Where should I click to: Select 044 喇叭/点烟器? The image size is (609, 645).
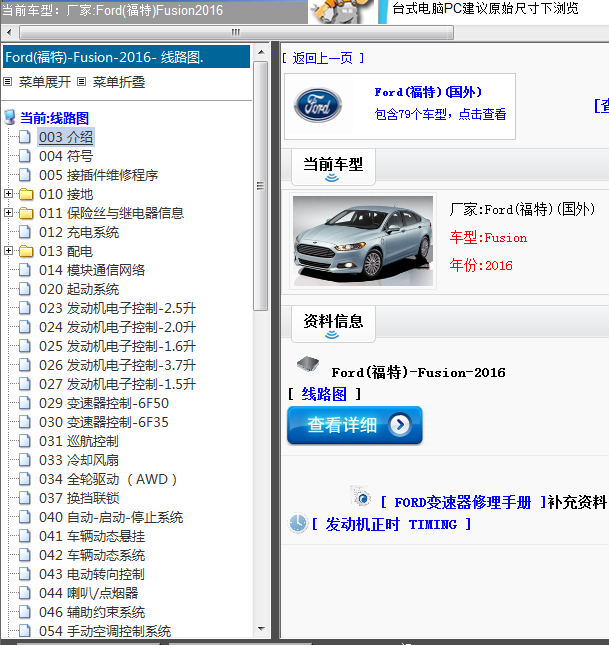point(88,593)
